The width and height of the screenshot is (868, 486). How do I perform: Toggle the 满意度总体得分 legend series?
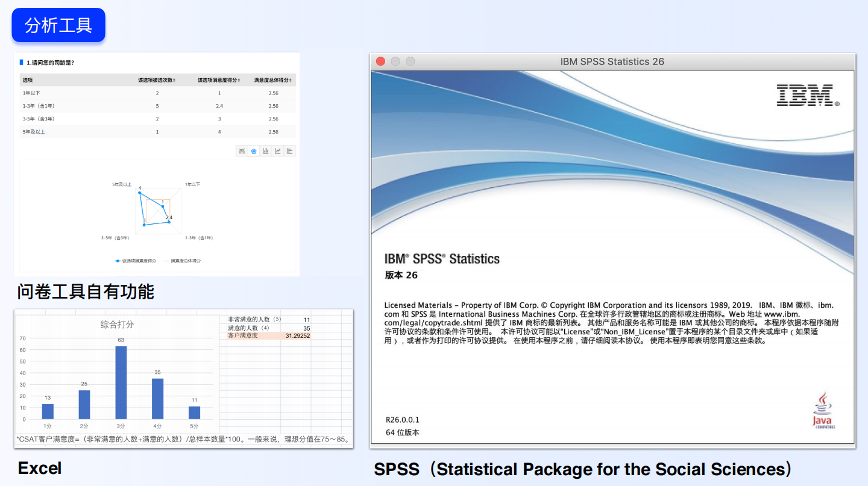(x=182, y=261)
